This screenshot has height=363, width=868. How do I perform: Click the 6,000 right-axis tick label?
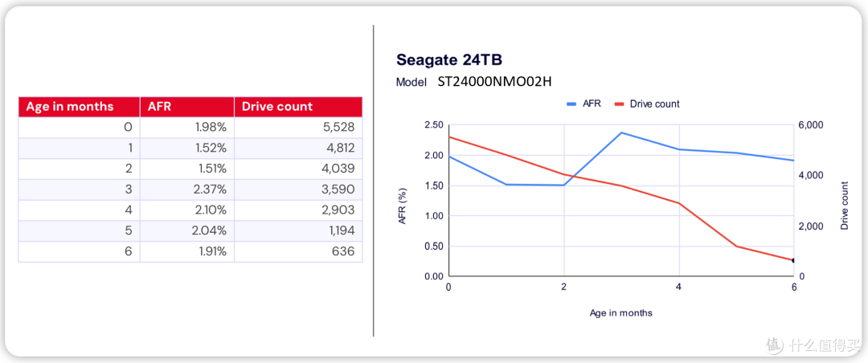809,125
